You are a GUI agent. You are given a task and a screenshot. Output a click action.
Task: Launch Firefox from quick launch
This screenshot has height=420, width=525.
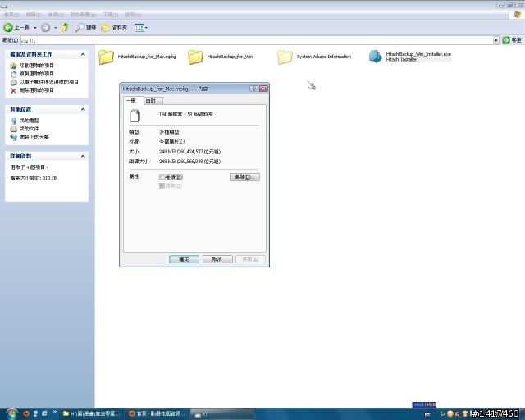(x=25, y=413)
